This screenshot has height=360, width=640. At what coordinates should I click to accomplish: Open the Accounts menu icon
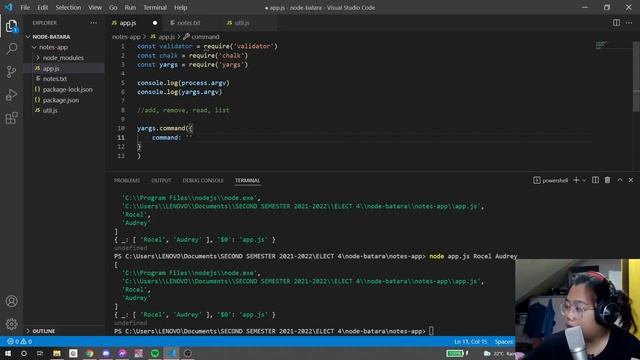pyautogui.click(x=11, y=301)
